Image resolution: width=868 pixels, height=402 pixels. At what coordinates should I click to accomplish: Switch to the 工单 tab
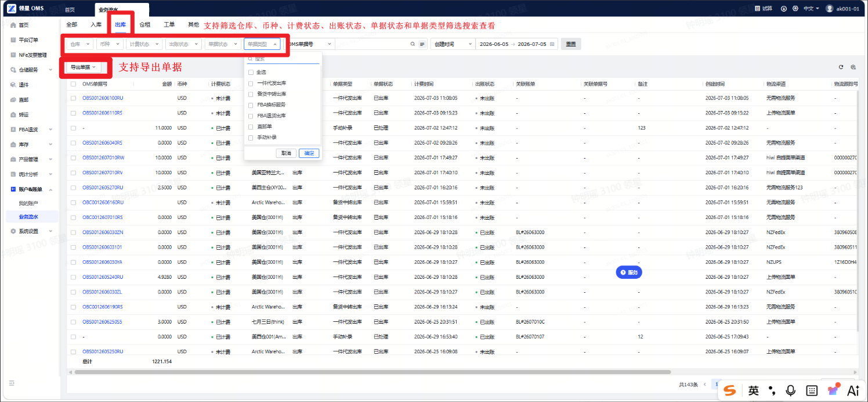(x=169, y=25)
